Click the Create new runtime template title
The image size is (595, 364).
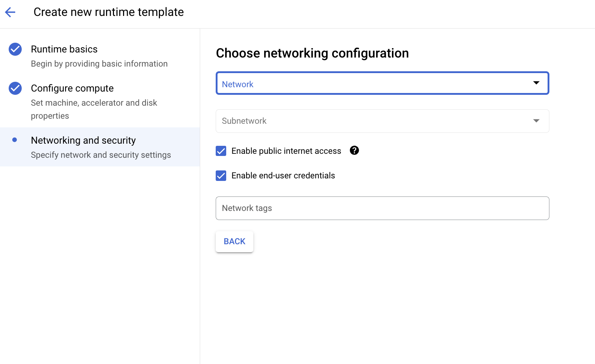pos(108,12)
